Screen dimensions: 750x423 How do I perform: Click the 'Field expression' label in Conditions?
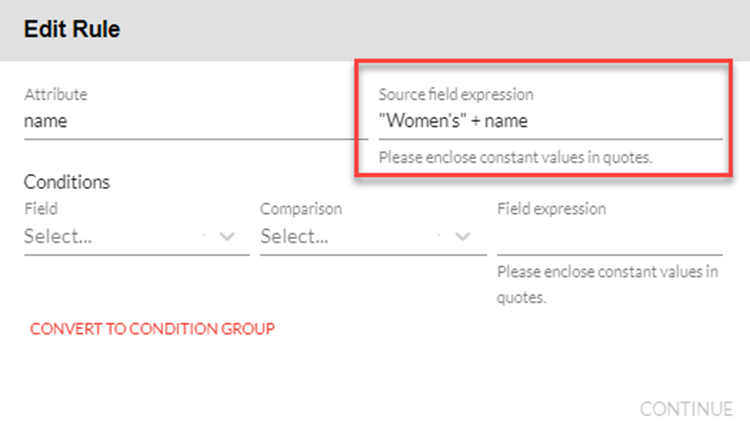tap(550, 209)
